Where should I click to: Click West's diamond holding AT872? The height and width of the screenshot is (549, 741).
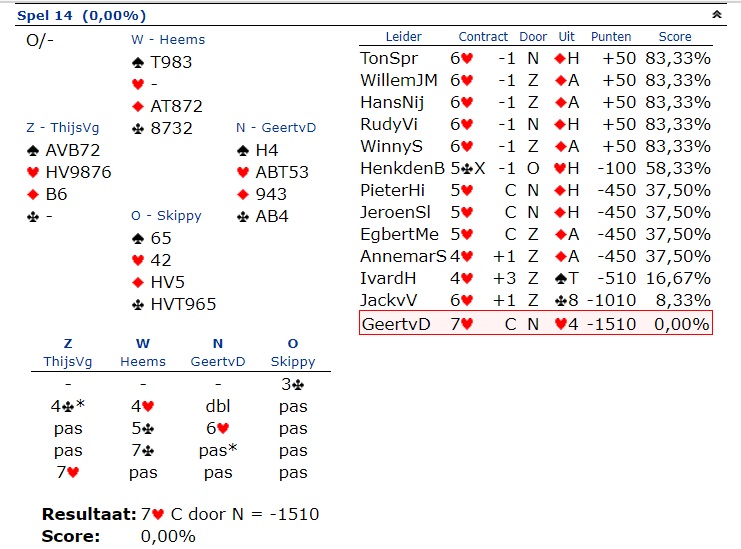coord(167,106)
